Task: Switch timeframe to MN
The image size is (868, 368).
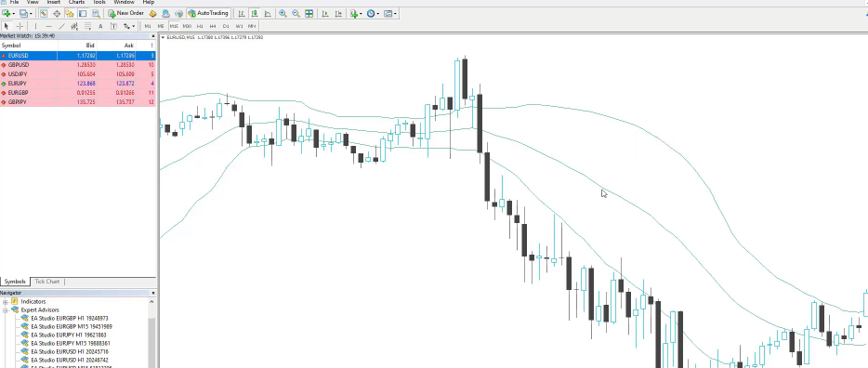Action: pos(252,26)
